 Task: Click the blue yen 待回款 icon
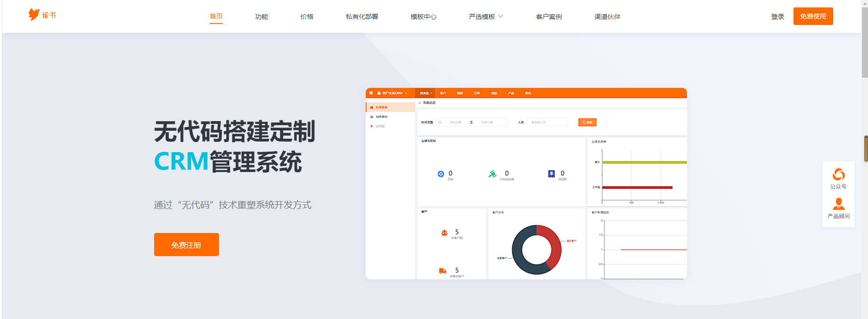(551, 174)
